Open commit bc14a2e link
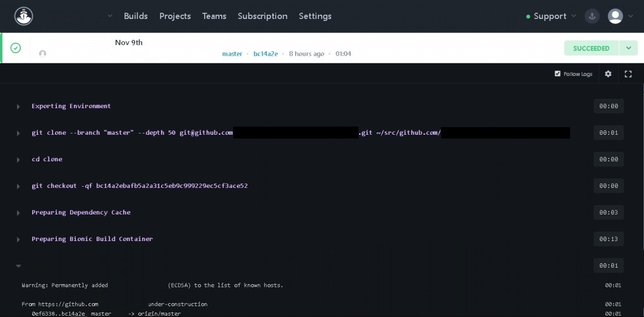This screenshot has height=317, width=644. [x=265, y=54]
